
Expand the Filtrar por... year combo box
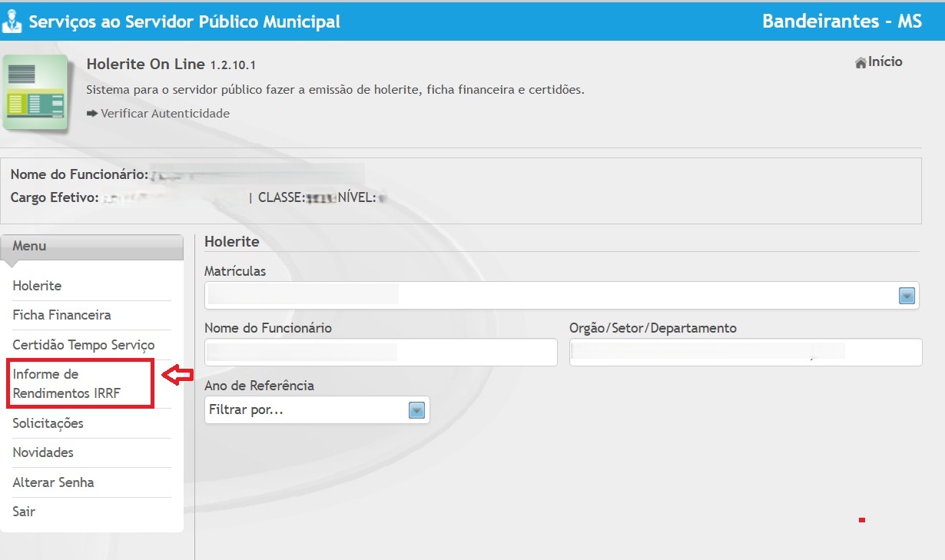[x=307, y=410]
